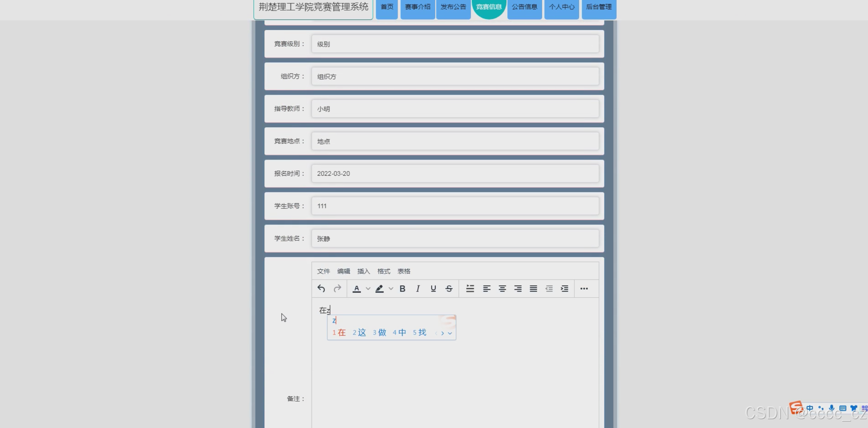868x428 pixels.
Task: Open the 插入 menu in editor
Action: pyautogui.click(x=363, y=271)
